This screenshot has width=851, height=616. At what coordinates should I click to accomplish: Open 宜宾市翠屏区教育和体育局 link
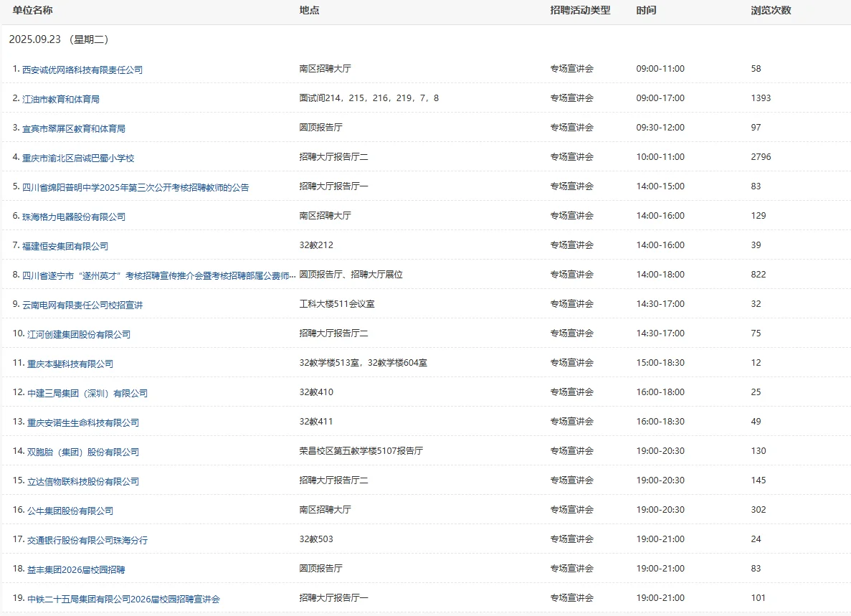point(74,128)
